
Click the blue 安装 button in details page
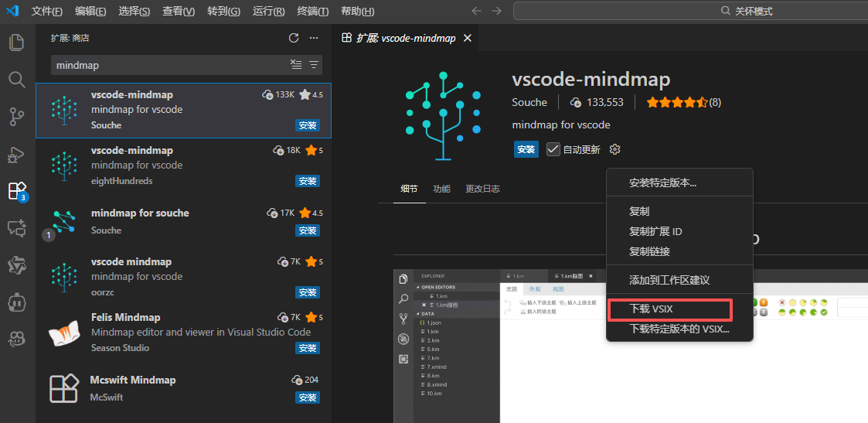pos(526,149)
